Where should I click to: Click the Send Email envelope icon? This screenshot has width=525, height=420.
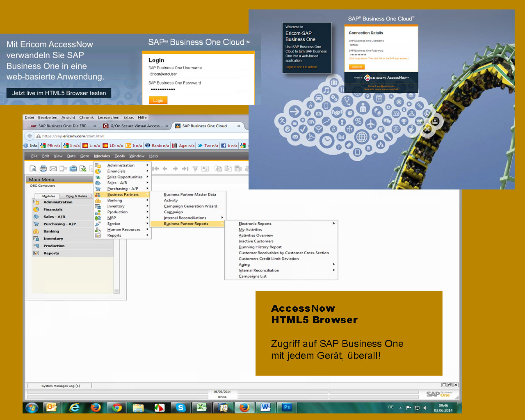[x=53, y=169]
